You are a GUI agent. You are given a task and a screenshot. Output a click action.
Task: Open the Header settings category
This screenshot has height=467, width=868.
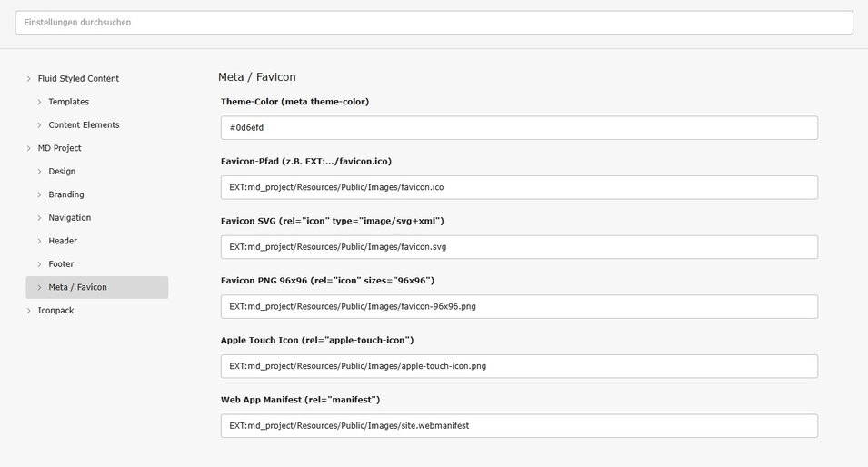click(63, 241)
